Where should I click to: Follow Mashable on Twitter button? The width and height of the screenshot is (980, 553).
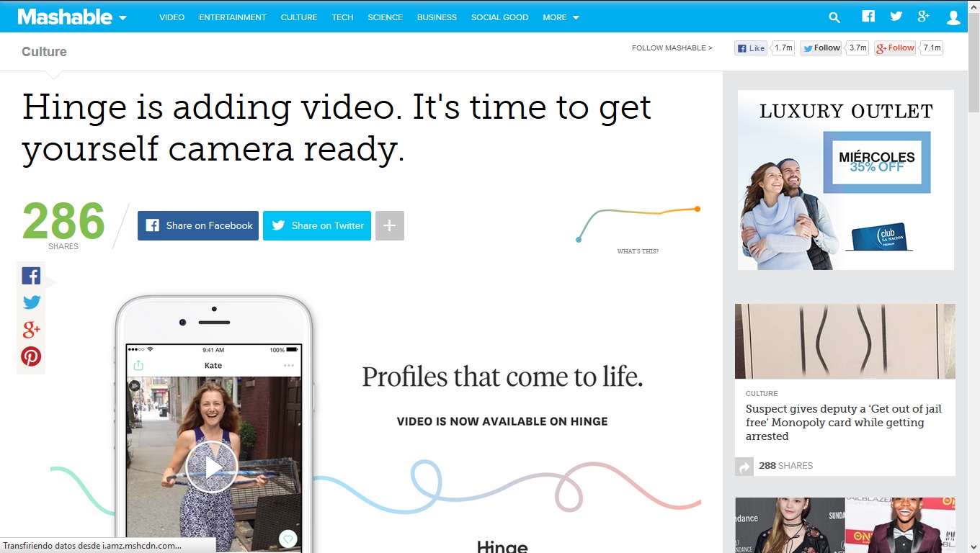tap(821, 48)
